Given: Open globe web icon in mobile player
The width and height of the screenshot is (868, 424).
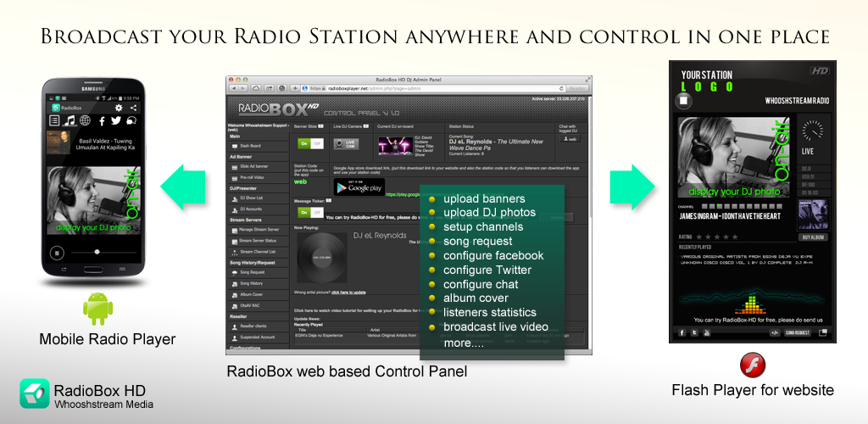Looking at the screenshot, I should [x=85, y=120].
